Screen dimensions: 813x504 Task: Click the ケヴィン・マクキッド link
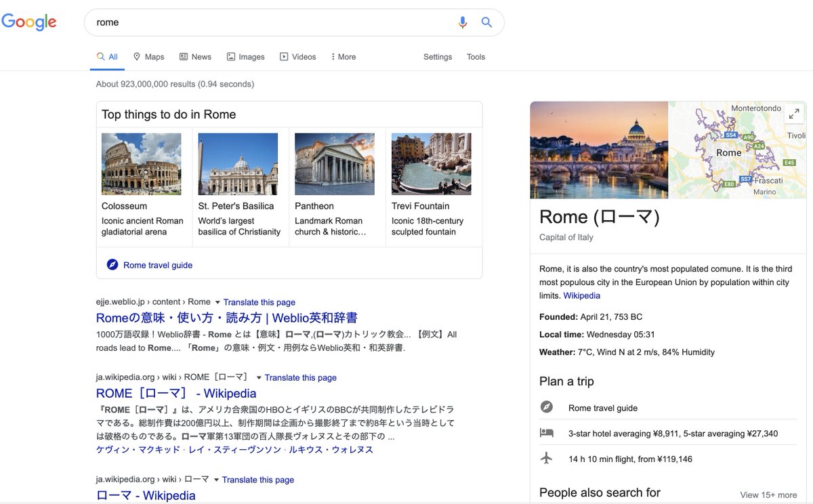(138, 449)
